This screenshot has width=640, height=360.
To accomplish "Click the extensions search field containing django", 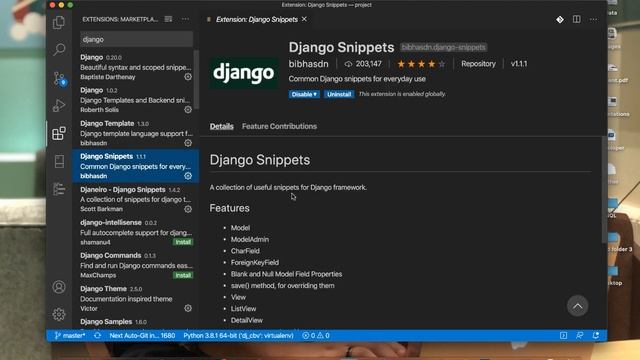I will click(136, 40).
